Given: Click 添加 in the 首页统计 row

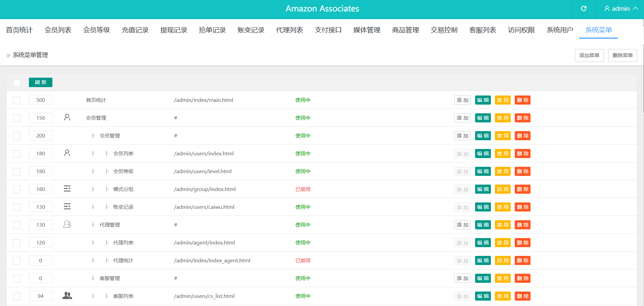Looking at the screenshot, I should coord(462,100).
